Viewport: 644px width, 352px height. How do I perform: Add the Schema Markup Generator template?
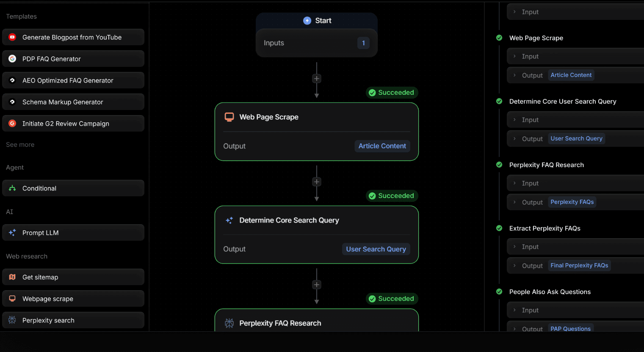73,102
